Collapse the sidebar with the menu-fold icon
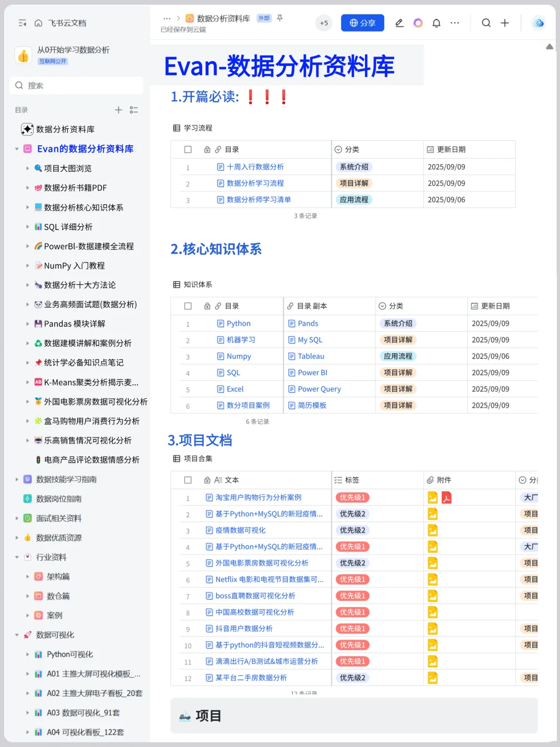The image size is (560, 747). [22, 23]
